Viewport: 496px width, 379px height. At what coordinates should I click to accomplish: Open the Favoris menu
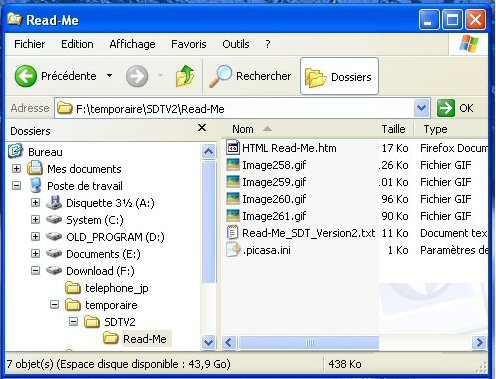click(189, 44)
